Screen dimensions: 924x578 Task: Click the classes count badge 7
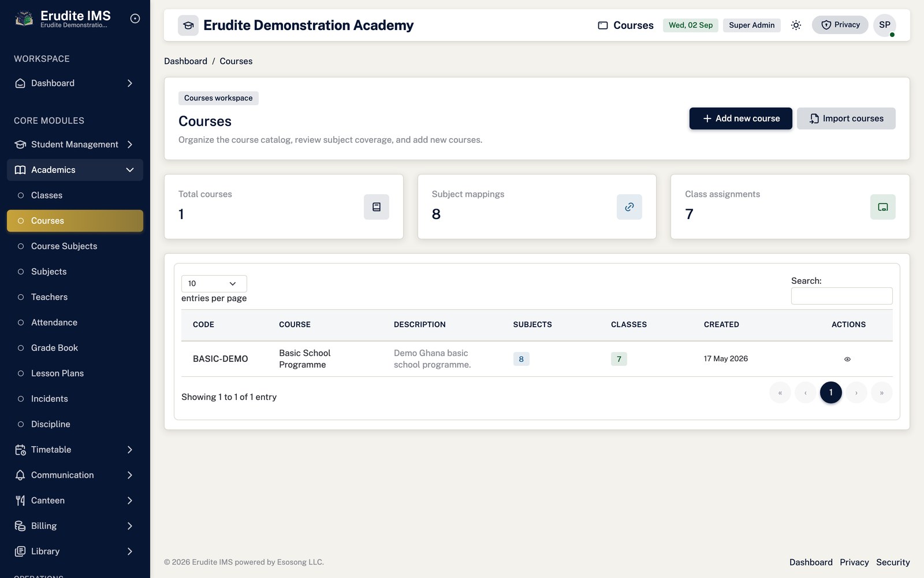click(x=619, y=359)
